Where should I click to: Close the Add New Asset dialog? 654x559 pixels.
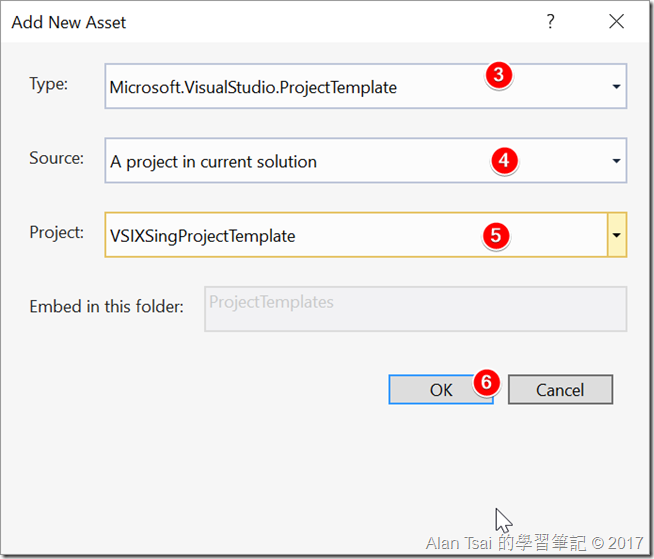click(616, 22)
